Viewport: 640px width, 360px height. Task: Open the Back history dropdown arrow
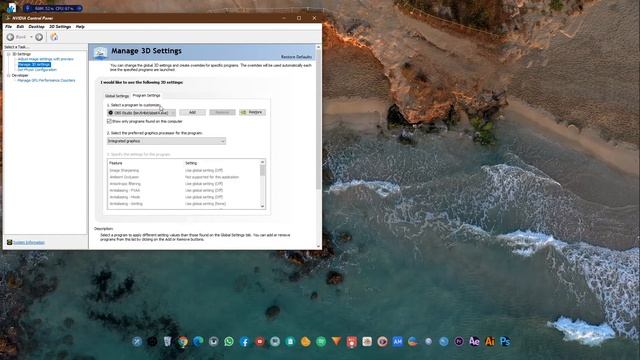point(31,37)
